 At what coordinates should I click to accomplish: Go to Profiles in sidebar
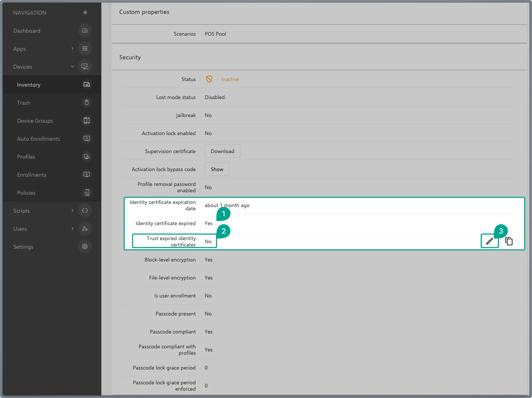(x=26, y=157)
